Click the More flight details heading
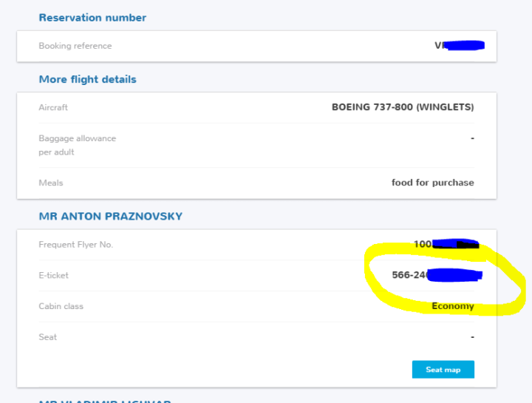Image resolution: width=532 pixels, height=403 pixels. 87,80
